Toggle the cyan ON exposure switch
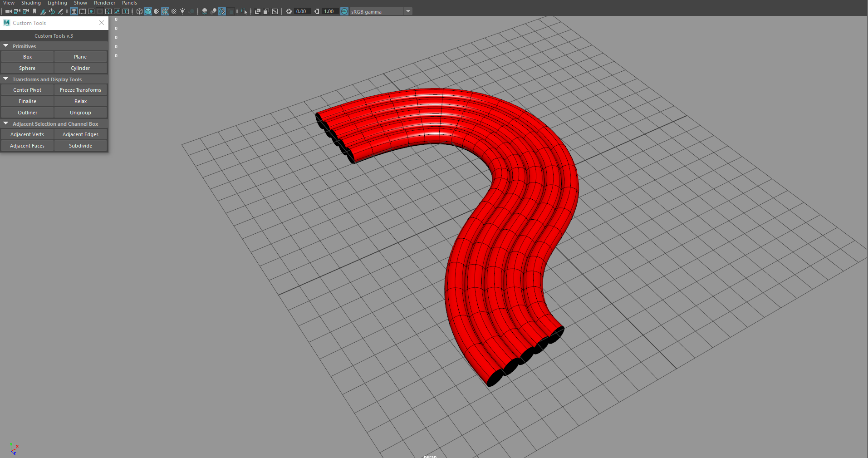 click(x=344, y=11)
